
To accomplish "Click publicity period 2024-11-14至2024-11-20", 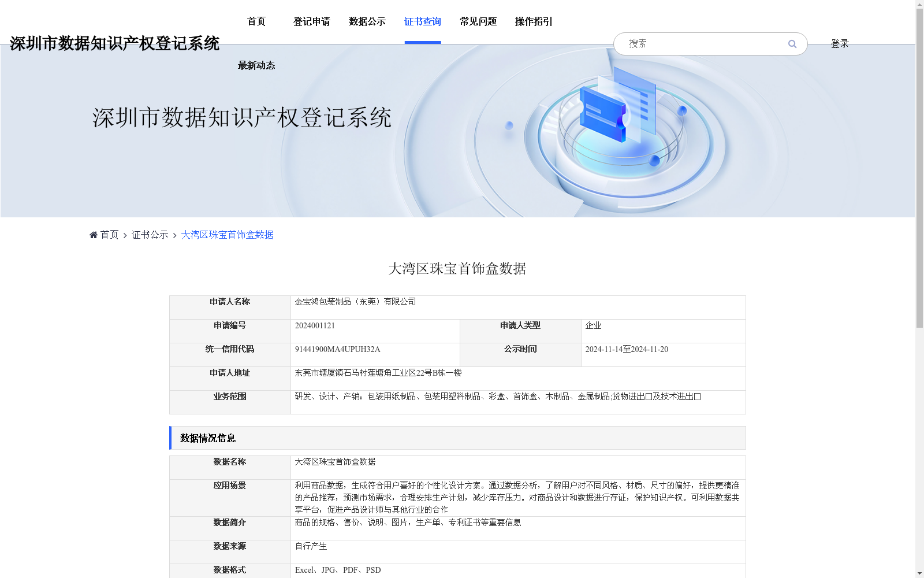I will (x=627, y=350).
